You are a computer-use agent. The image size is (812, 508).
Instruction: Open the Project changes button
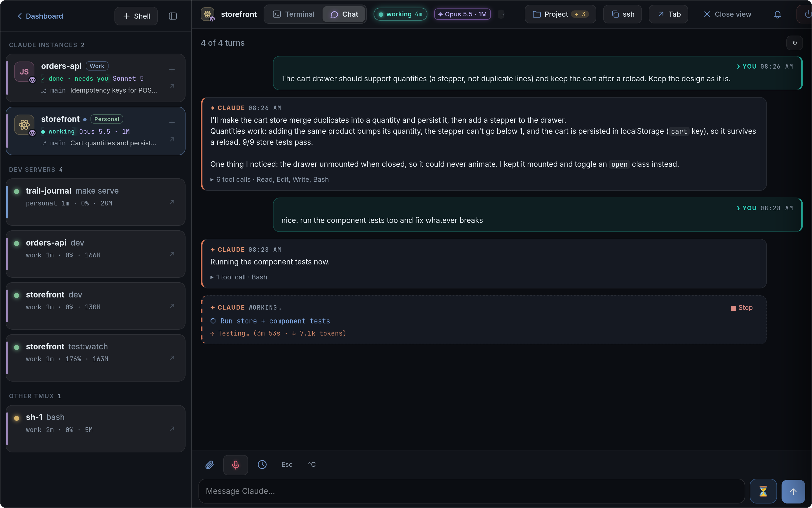(x=560, y=14)
